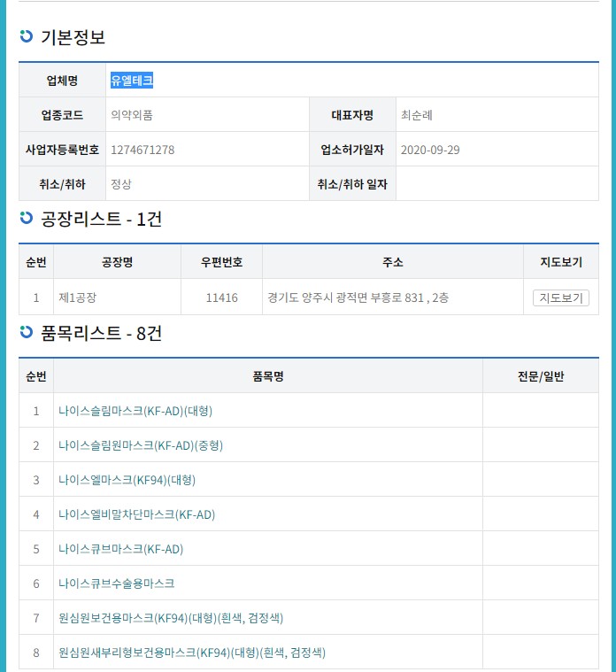Click the 지도보기 column header

point(561,261)
